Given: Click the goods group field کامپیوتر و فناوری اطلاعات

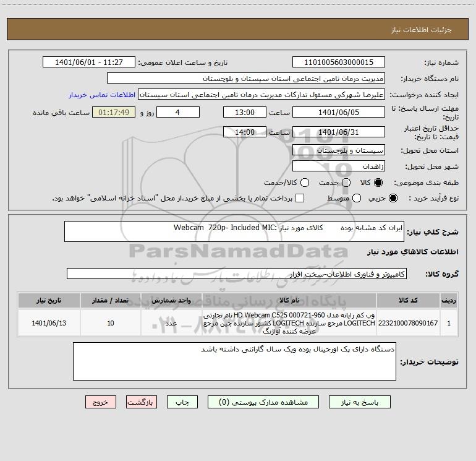Looking at the screenshot, I should (237, 274).
